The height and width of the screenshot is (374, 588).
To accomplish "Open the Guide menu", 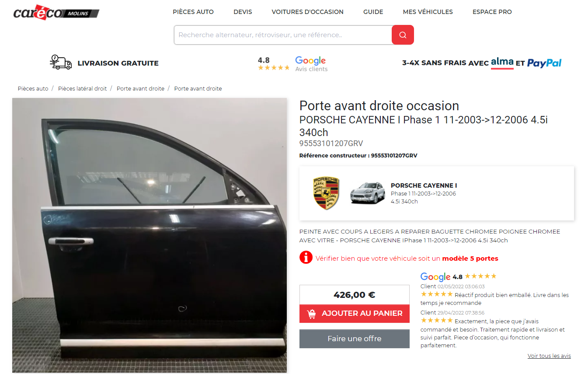I will coord(373,12).
